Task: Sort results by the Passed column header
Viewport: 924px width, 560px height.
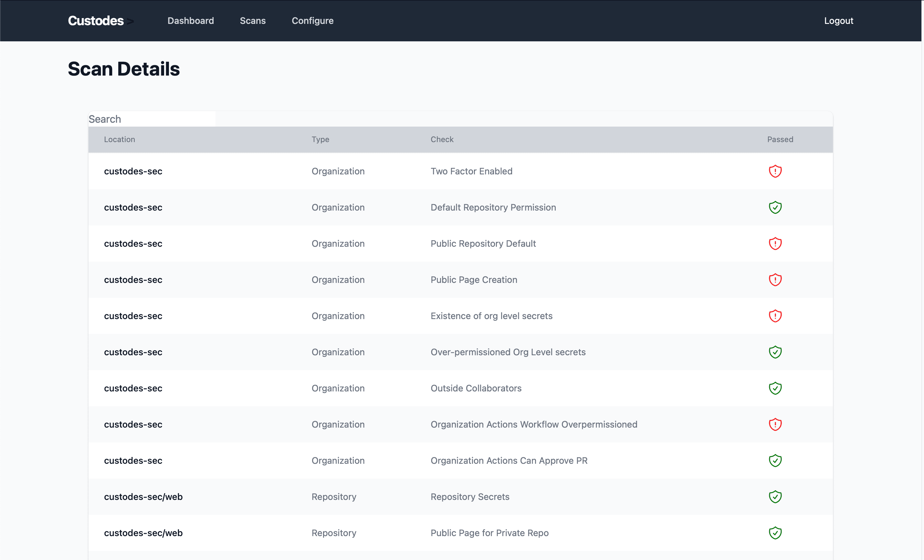Action: (780, 139)
